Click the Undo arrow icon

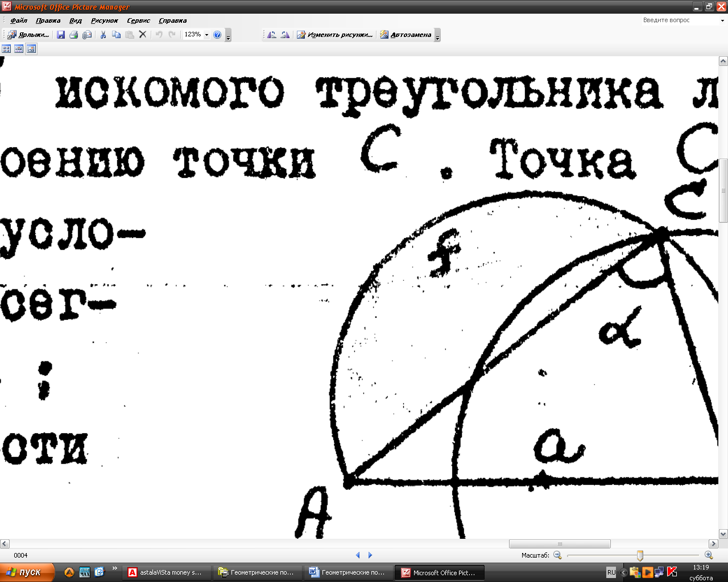click(x=159, y=35)
